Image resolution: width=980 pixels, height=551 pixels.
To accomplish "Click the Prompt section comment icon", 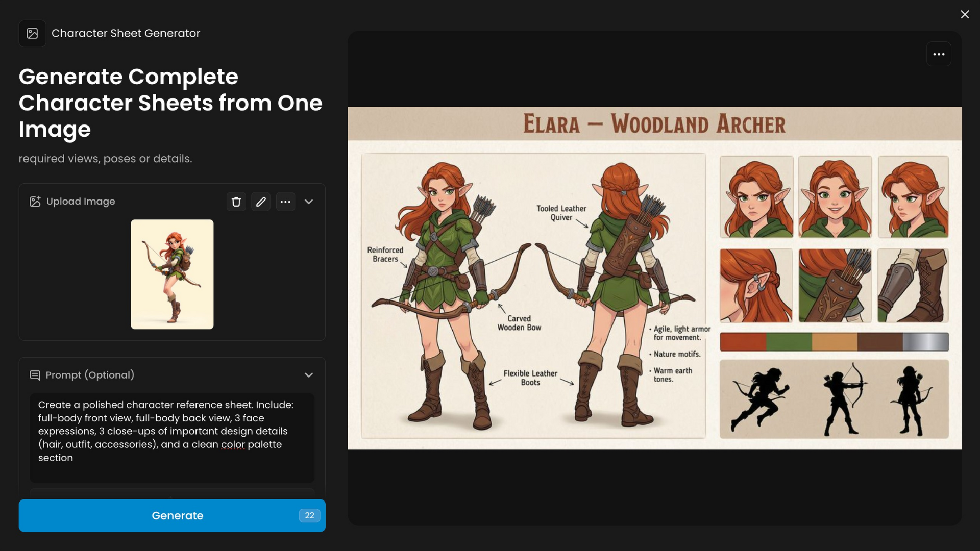I will tap(35, 375).
